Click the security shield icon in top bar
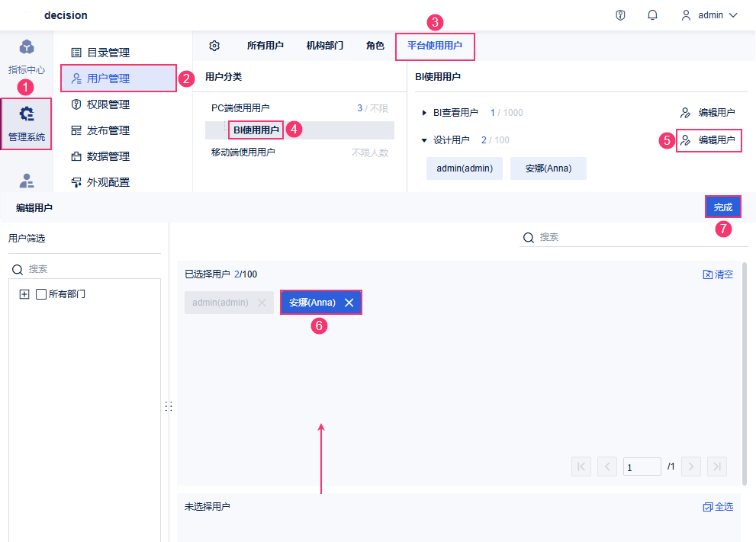Screen dimensions: 756x542 click(x=620, y=15)
